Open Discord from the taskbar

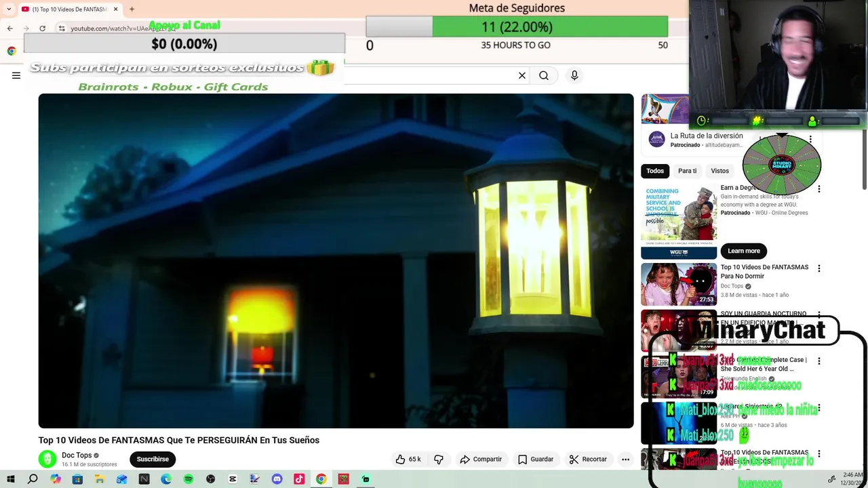277,479
